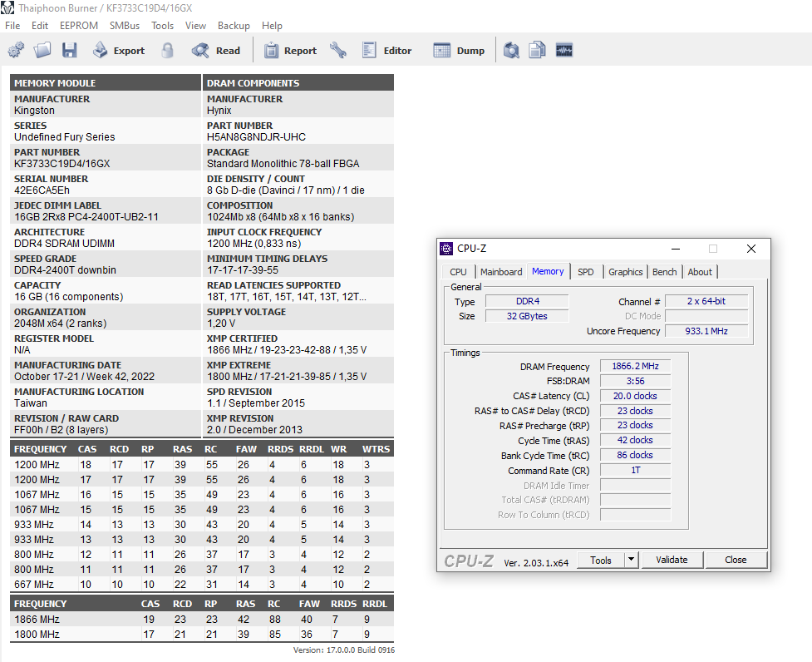Switch to the Graphics tab in CPU-Z

point(626,272)
